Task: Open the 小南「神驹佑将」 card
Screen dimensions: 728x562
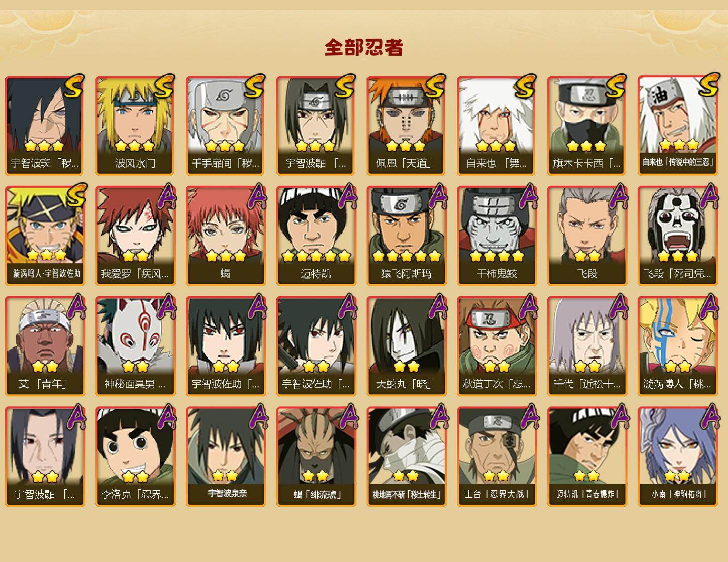Action: pos(677,457)
